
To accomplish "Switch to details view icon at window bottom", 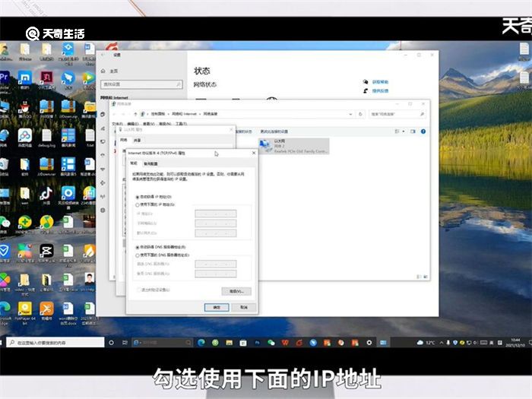I will pos(419,277).
